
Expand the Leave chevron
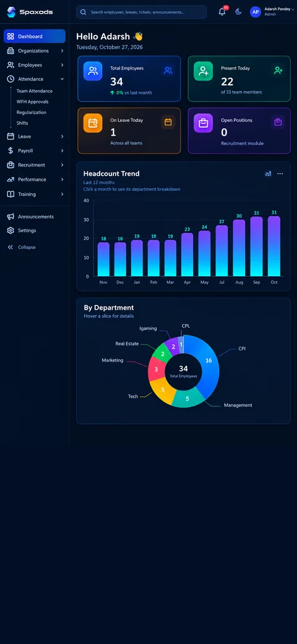[62, 136]
